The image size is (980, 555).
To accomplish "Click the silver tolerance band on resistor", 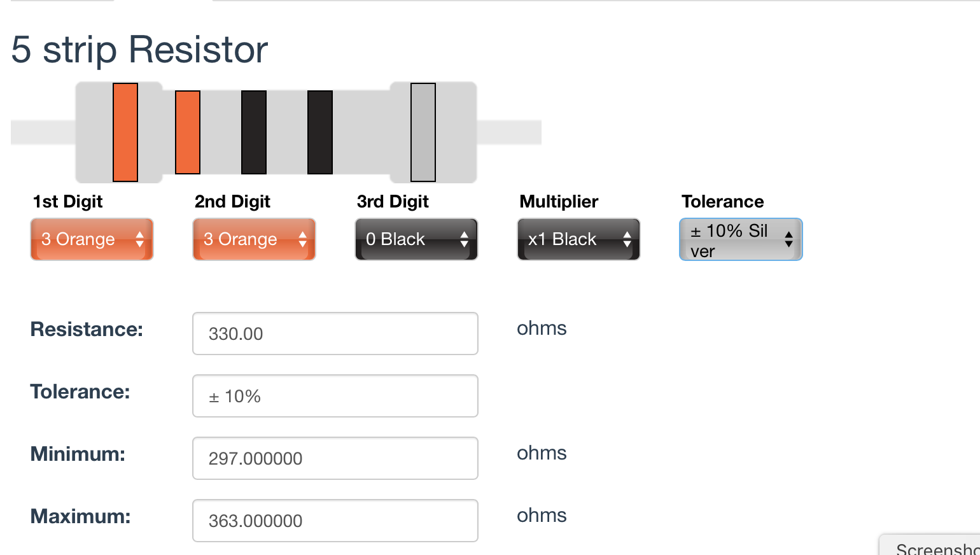I will click(423, 132).
